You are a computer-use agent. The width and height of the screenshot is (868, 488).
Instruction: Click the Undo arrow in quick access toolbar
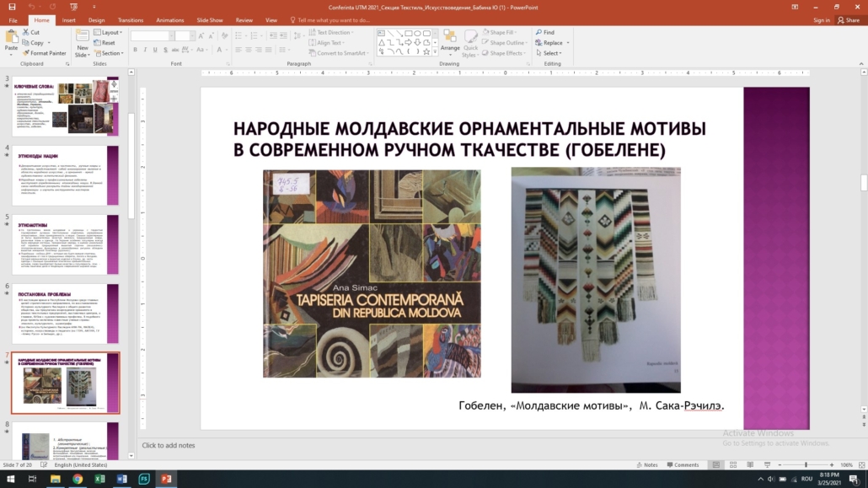click(31, 8)
